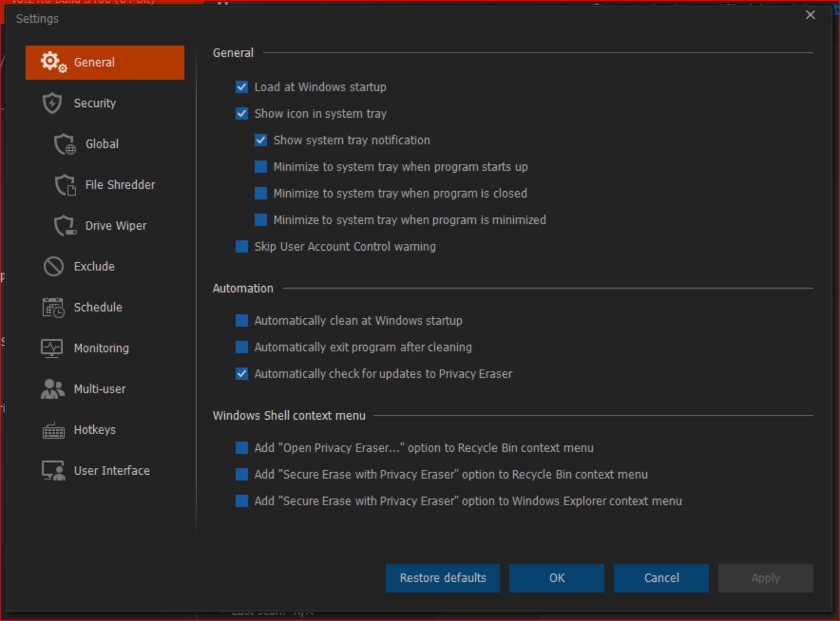Click the Schedule calendar icon
This screenshot has width=840, height=621.
pos(53,308)
